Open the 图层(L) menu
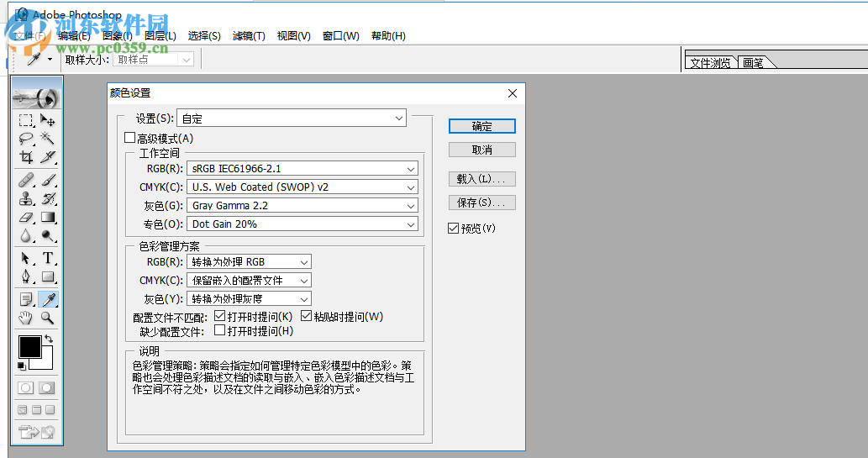The height and width of the screenshot is (458, 868). pyautogui.click(x=160, y=36)
